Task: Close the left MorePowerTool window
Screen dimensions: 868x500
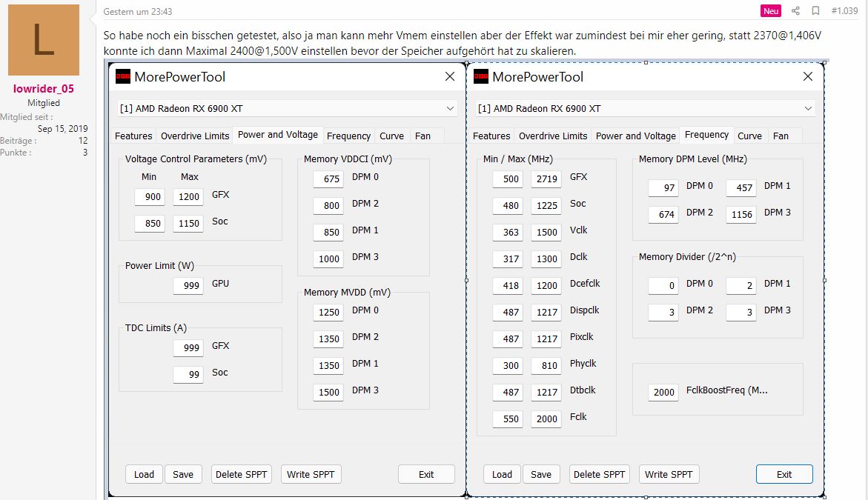Action: 450,77
